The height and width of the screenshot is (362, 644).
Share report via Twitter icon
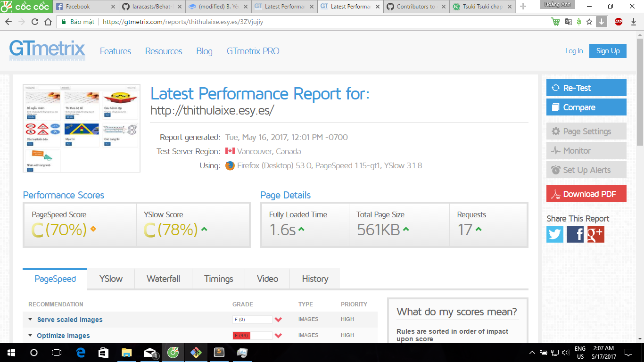click(x=555, y=234)
